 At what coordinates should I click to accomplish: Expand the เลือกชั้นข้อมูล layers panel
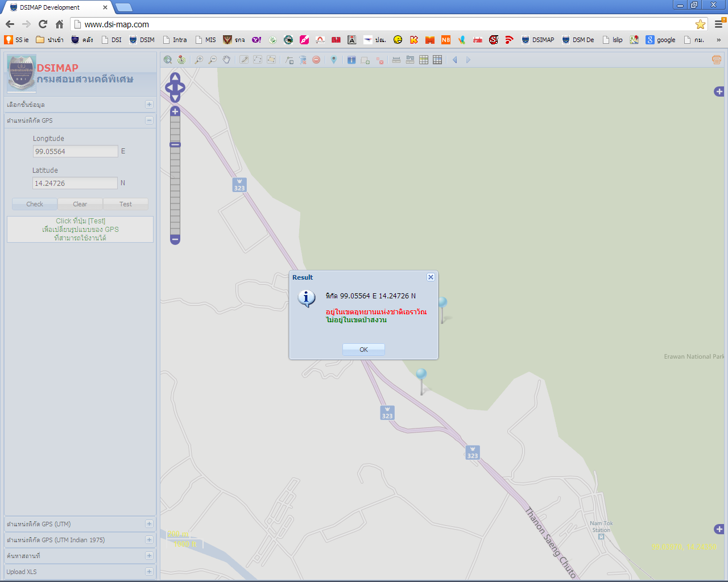coord(148,105)
